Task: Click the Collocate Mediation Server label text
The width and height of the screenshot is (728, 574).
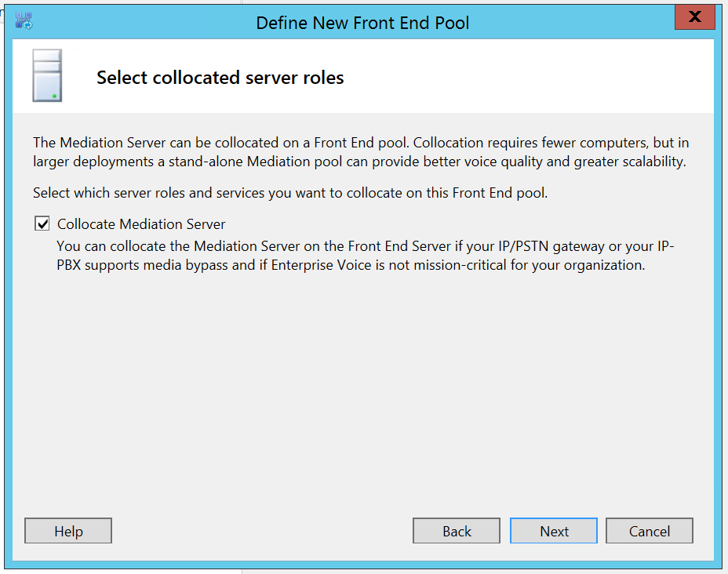Action: pyautogui.click(x=141, y=224)
